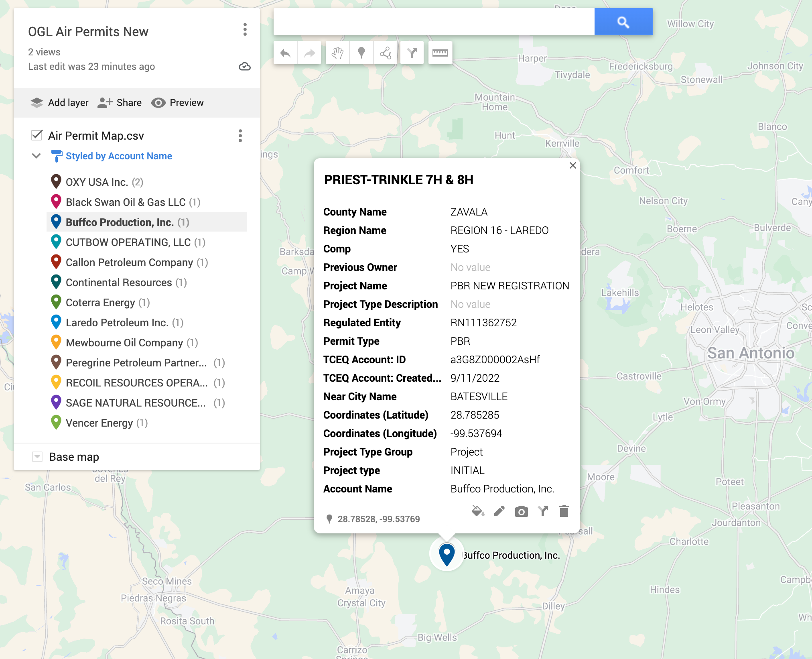812x659 pixels.
Task: Select the Pan hand tool
Action: click(x=337, y=53)
